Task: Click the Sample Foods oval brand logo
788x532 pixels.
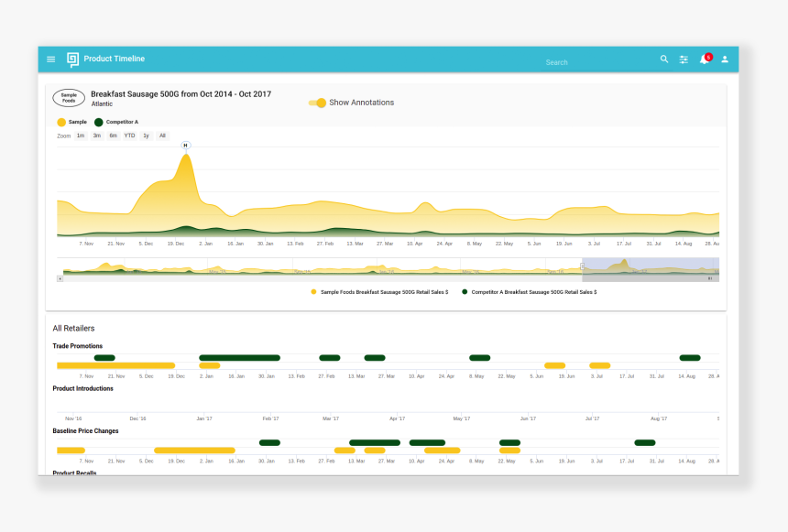Action: click(x=69, y=98)
